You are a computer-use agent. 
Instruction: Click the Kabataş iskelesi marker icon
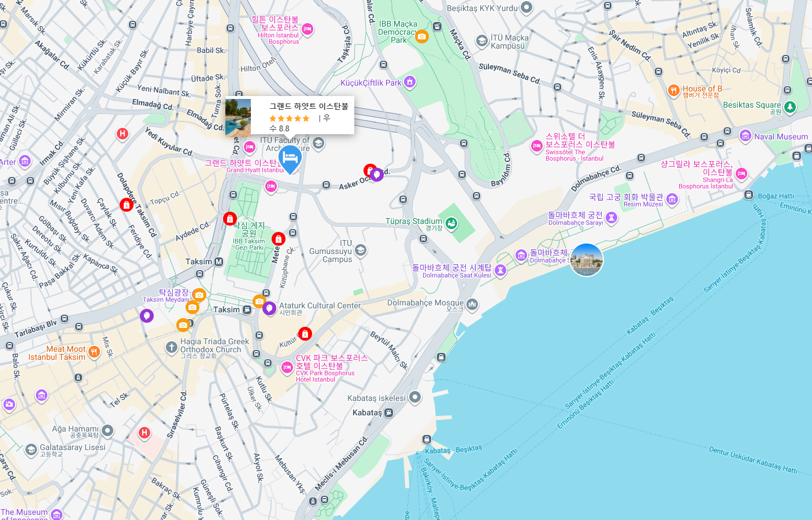pos(414,397)
